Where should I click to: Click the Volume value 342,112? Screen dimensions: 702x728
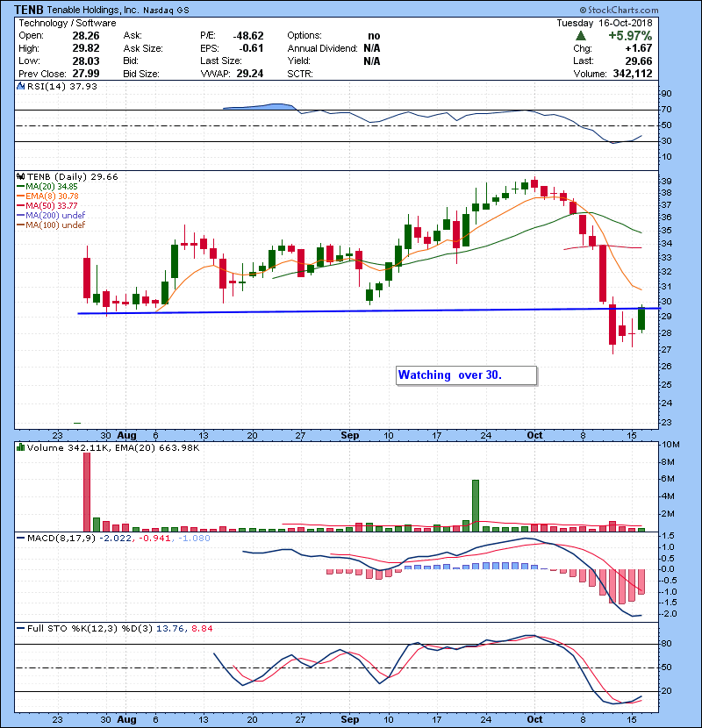[633, 74]
